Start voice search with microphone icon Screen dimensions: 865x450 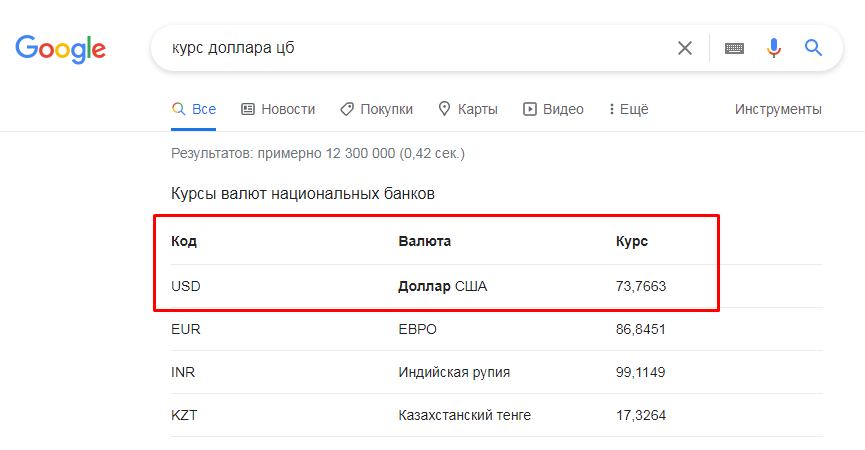click(x=773, y=48)
